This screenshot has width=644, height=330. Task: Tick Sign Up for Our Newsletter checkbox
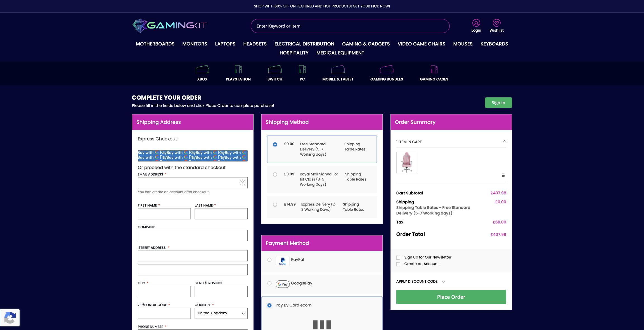pyautogui.click(x=398, y=258)
